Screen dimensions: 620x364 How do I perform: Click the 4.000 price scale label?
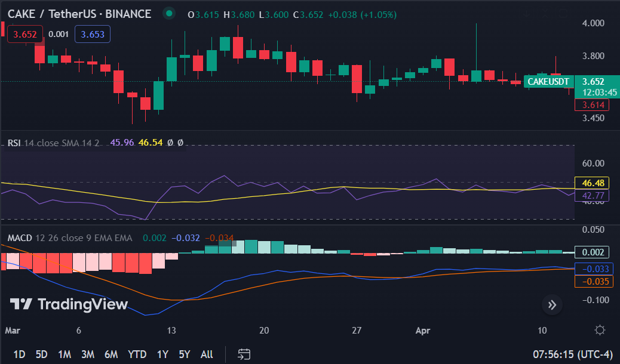(x=593, y=23)
